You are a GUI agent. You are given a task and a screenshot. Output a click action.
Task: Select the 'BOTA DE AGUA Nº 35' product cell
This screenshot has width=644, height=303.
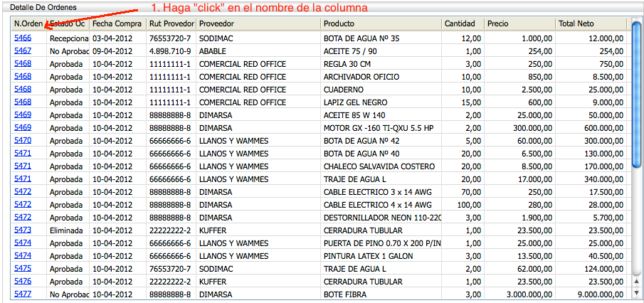(381, 38)
